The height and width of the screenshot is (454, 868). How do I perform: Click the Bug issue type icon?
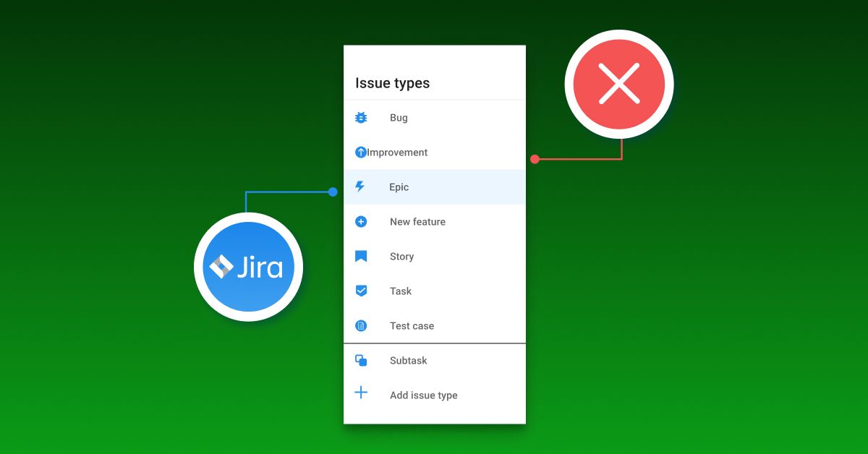[x=361, y=117]
